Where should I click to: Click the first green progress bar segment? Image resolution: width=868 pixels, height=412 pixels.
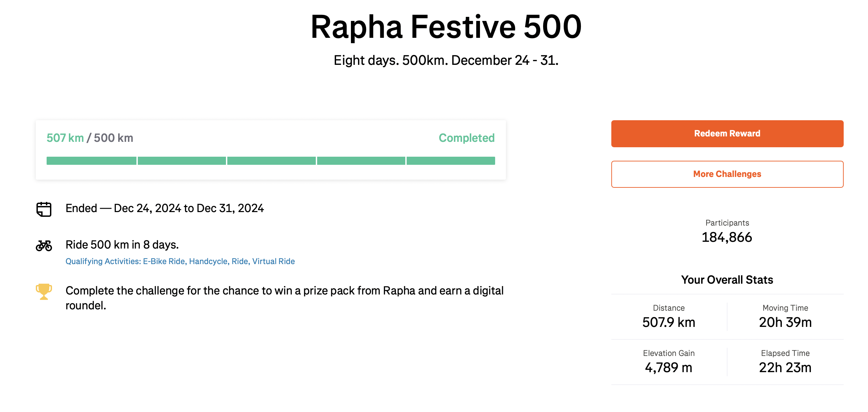click(92, 161)
